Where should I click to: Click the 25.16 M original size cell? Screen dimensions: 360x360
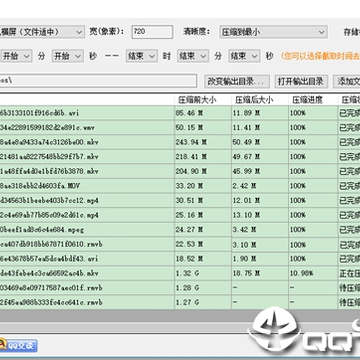203,215
